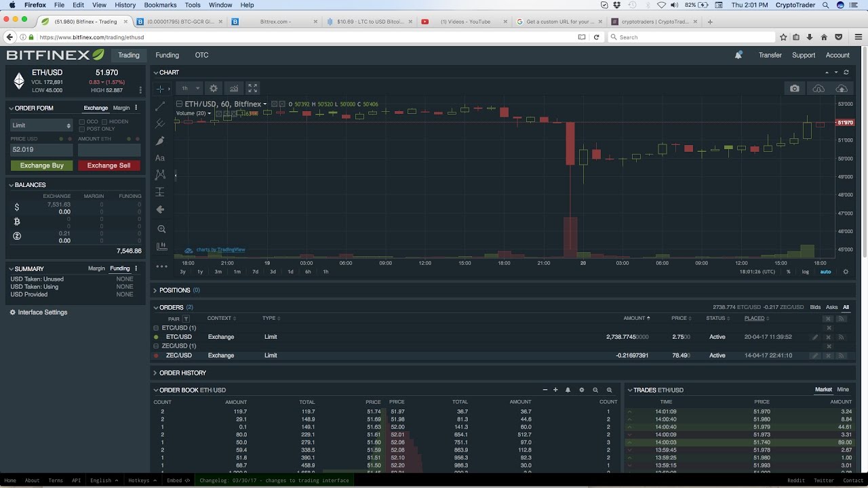Open the Firefox History menu
Viewport: 868px width, 488px height.
pos(125,5)
